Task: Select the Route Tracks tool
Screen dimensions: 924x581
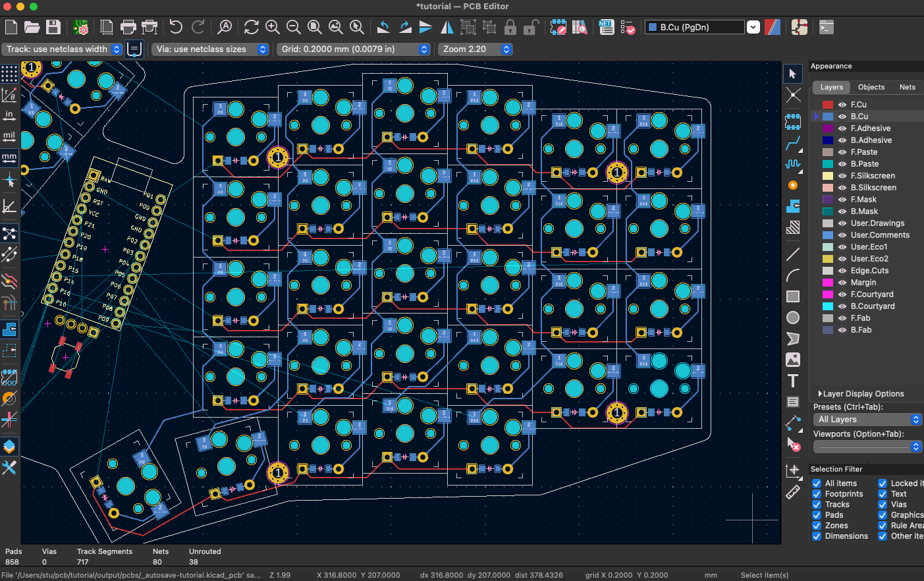Action: pos(793,143)
